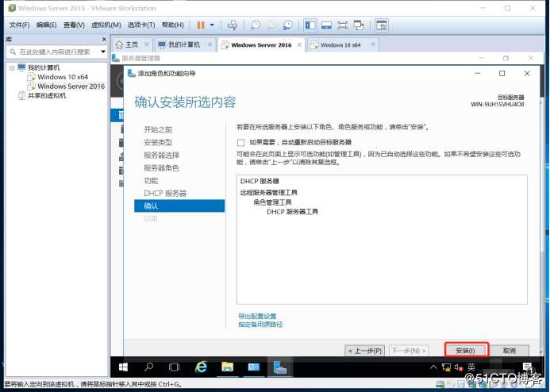Image resolution: width=550 pixels, height=392 pixels.
Task: Click the 取消 button
Action: click(509, 351)
